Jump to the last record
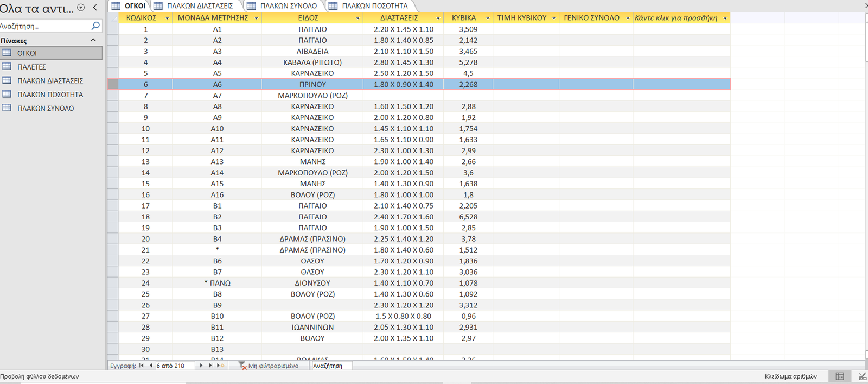This screenshot has width=868, height=384. click(x=210, y=366)
